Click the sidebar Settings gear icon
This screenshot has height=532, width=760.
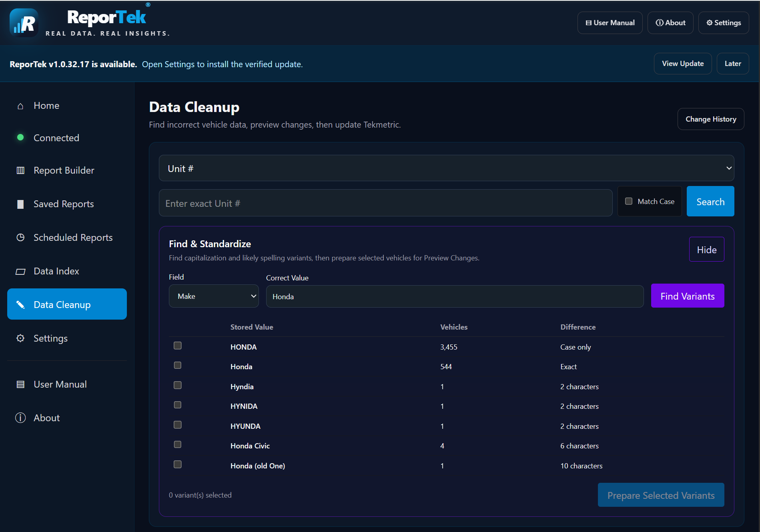pos(20,338)
